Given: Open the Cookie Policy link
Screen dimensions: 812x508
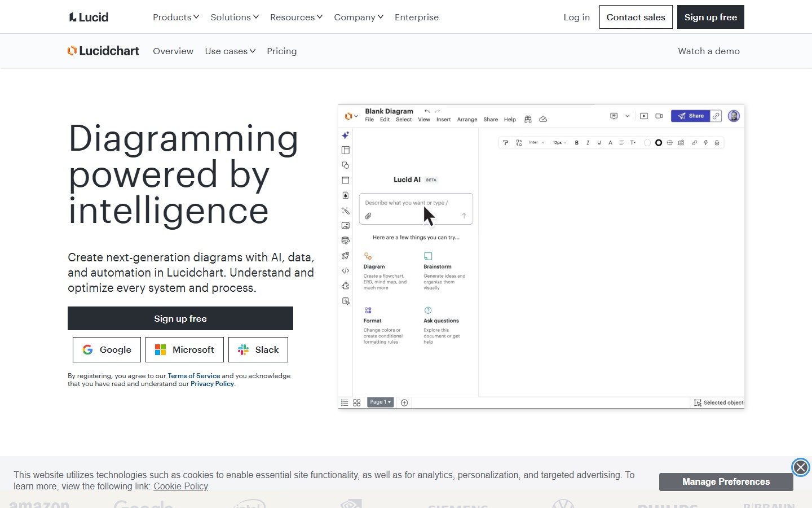Looking at the screenshot, I should point(180,487).
